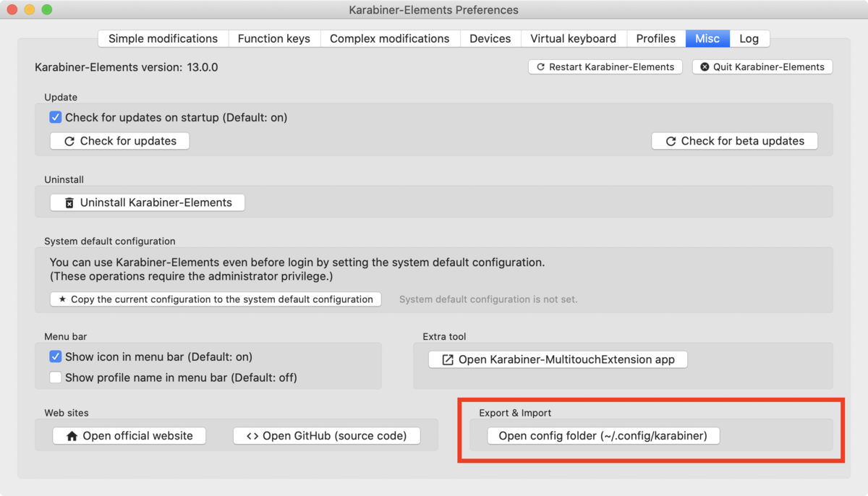Close the Karabiner-Elements Preferences window

click(x=12, y=10)
